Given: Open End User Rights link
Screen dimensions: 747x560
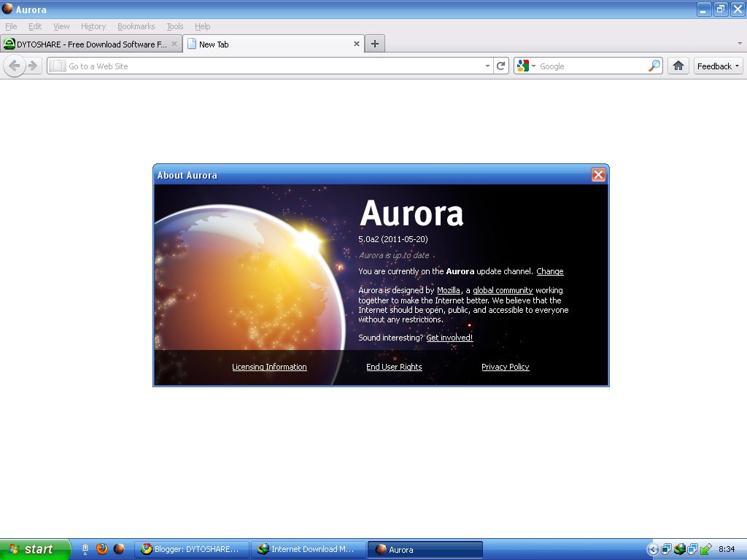Looking at the screenshot, I should click(x=394, y=367).
